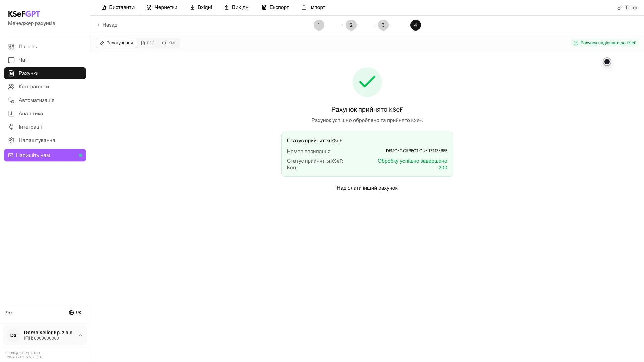Click the Токен key icon

point(620,8)
